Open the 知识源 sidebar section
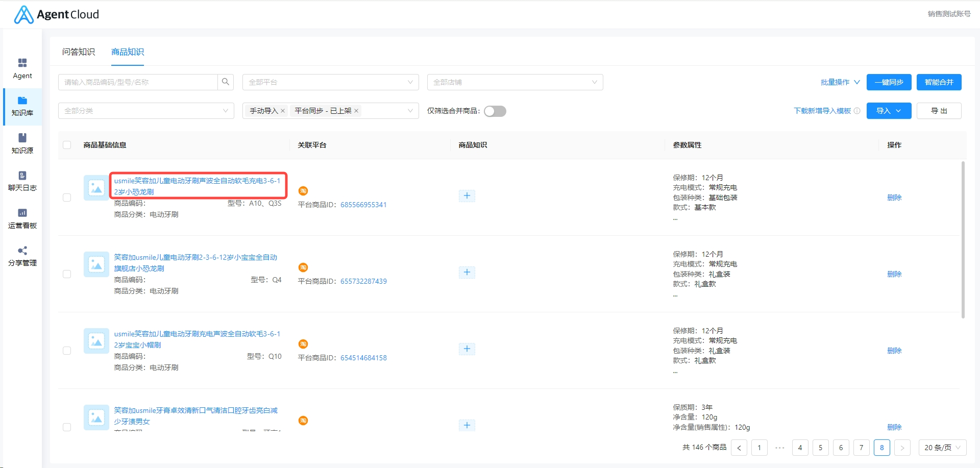Image resolution: width=980 pixels, height=468 pixels. tap(22, 144)
